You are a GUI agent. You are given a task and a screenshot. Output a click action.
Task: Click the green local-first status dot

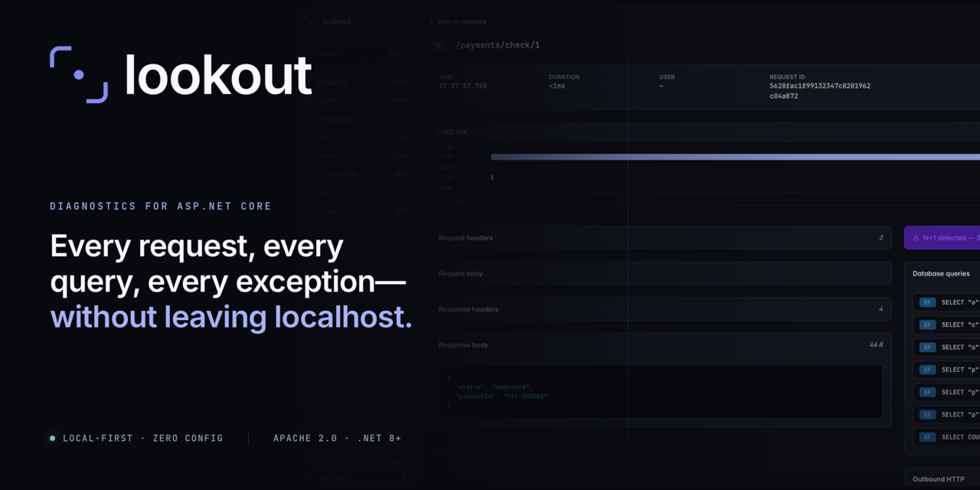[53, 439]
